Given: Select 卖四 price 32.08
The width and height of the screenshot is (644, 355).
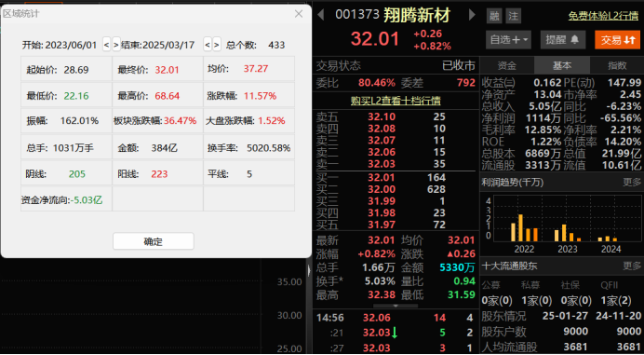Looking at the screenshot, I should point(382,129).
